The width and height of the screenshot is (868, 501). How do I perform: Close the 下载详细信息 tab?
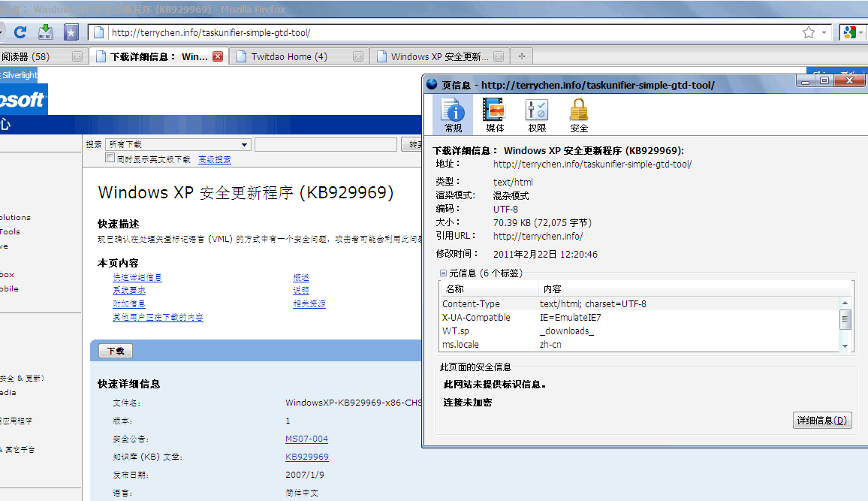tap(218, 56)
